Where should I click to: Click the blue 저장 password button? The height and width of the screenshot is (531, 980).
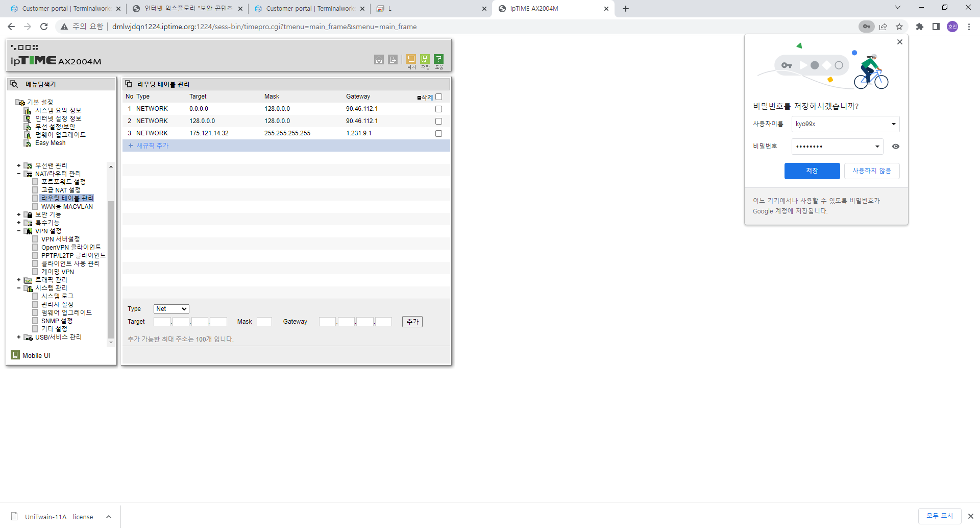[x=812, y=171]
